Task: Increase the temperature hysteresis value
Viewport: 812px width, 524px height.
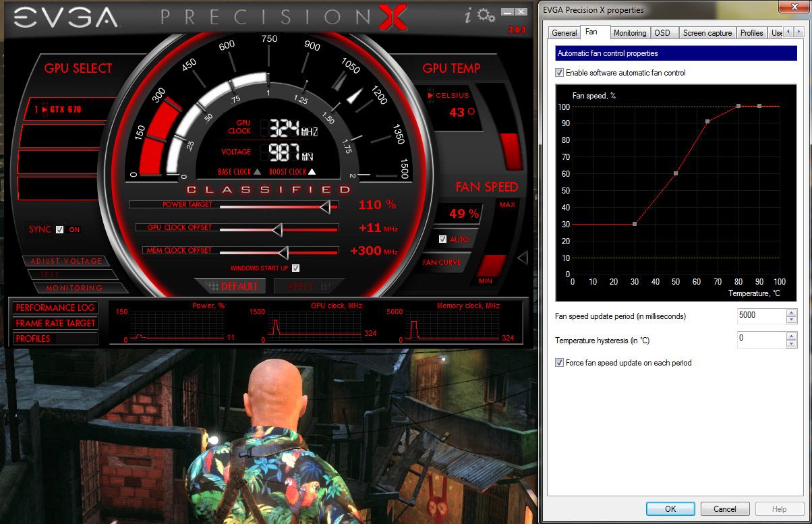Action: [x=791, y=336]
